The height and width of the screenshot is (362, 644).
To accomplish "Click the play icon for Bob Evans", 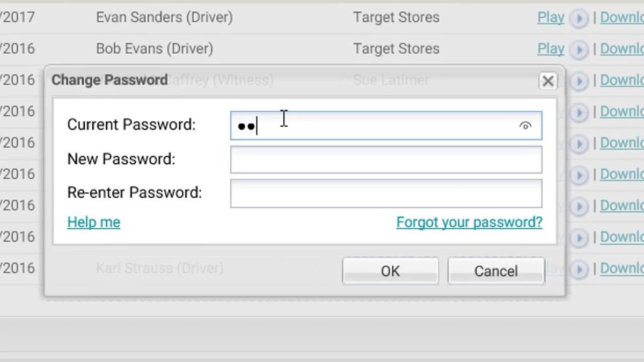I will pyautogui.click(x=579, y=49).
